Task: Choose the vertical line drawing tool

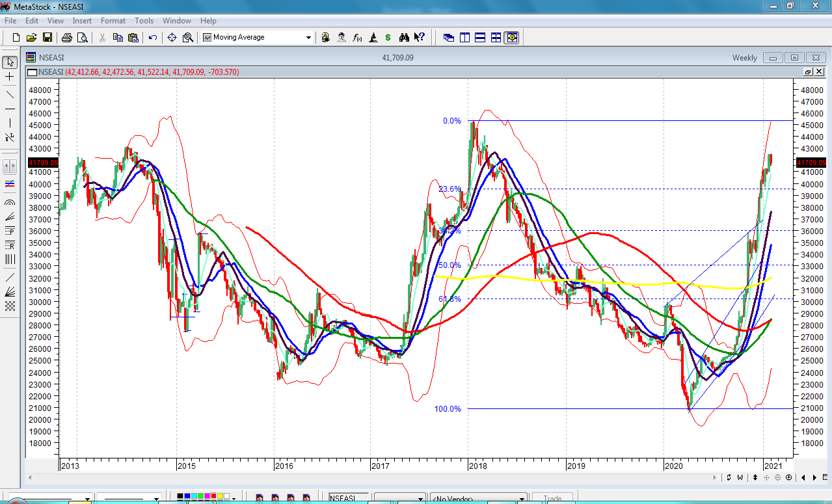Action: (10, 124)
